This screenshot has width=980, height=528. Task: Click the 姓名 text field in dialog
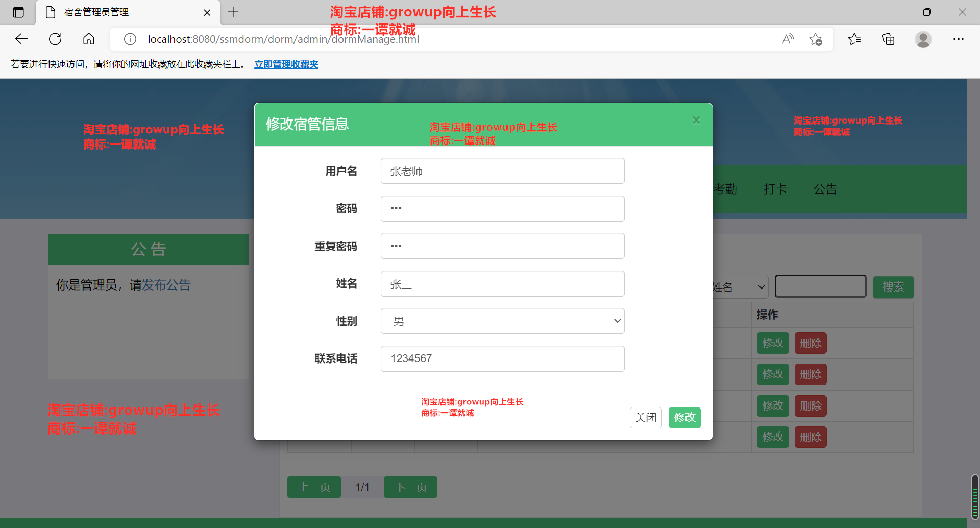502,284
